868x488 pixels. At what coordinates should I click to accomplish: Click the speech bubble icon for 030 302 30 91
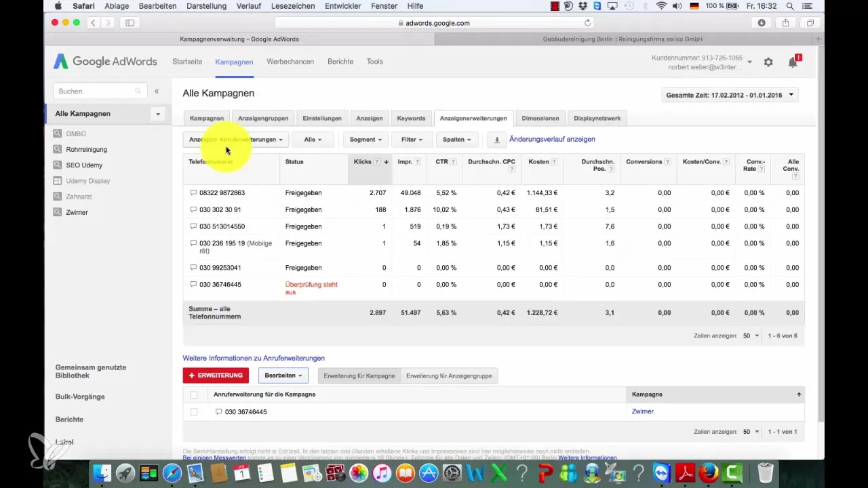click(193, 210)
